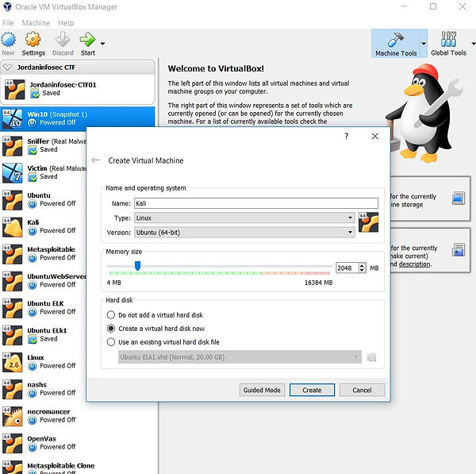Screen dimensions: 476x474
Task: Increase memory with the spinner up arrow
Action: click(x=362, y=265)
